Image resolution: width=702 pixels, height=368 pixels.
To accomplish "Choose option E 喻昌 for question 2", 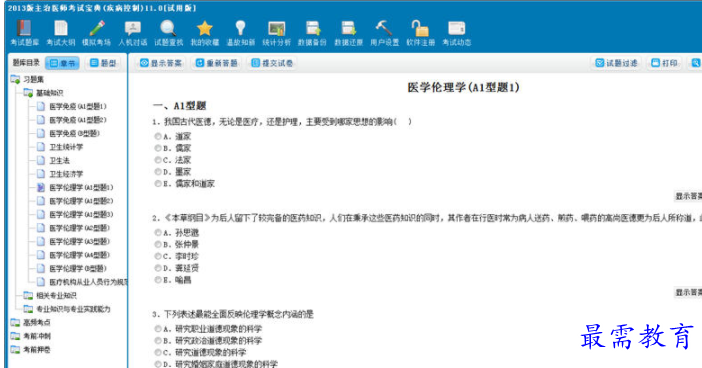I will coord(158,280).
